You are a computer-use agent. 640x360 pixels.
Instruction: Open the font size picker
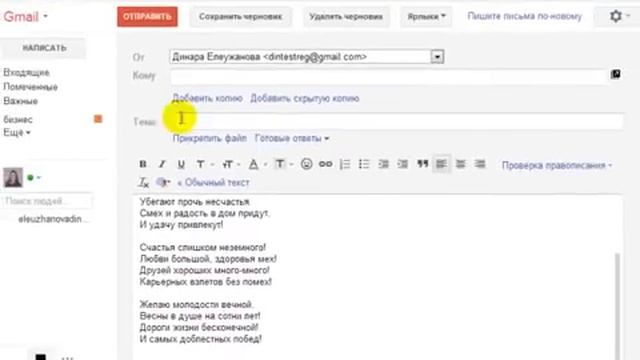230,164
